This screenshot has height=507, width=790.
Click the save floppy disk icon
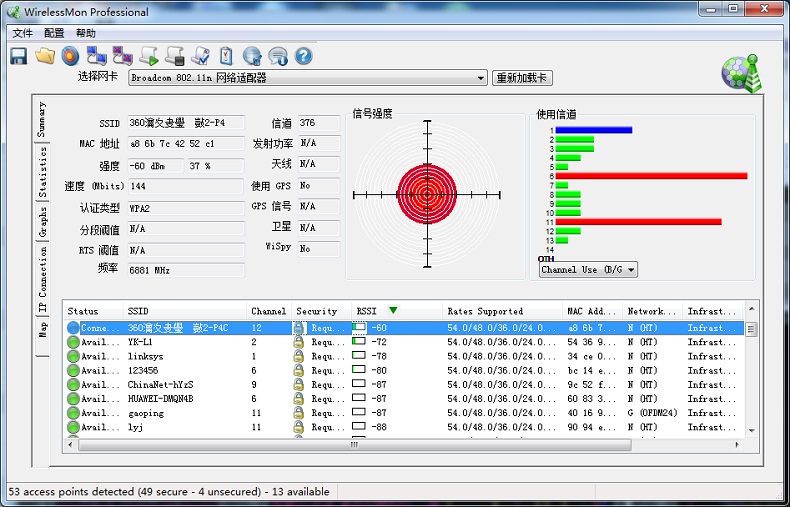(19, 56)
